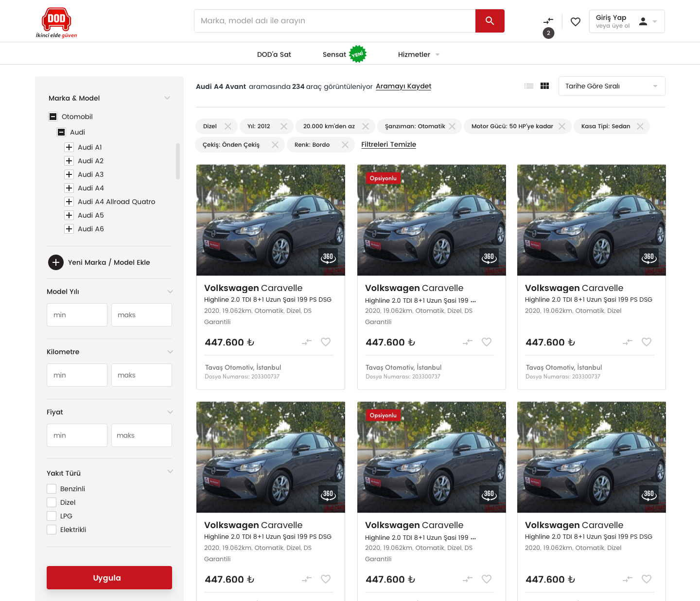700x601 pixels.
Task: Add third top-row Caravelle to compare
Action: [x=628, y=342]
